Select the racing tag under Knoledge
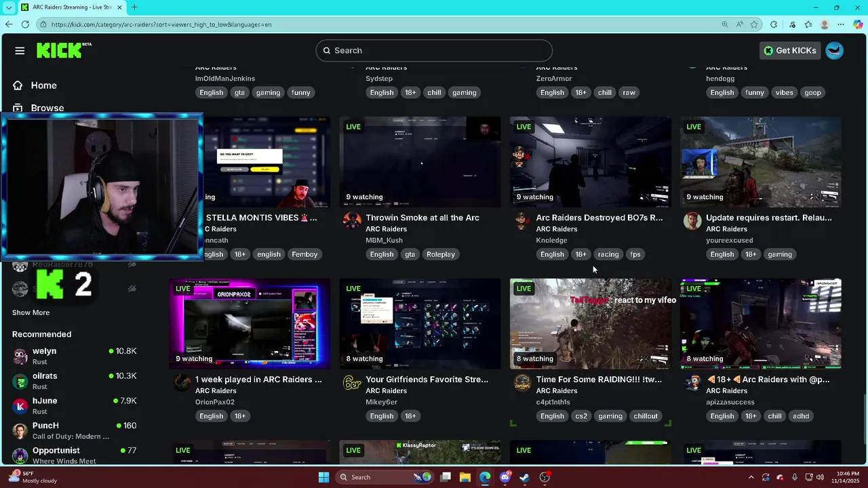This screenshot has height=488, width=868. click(x=608, y=254)
